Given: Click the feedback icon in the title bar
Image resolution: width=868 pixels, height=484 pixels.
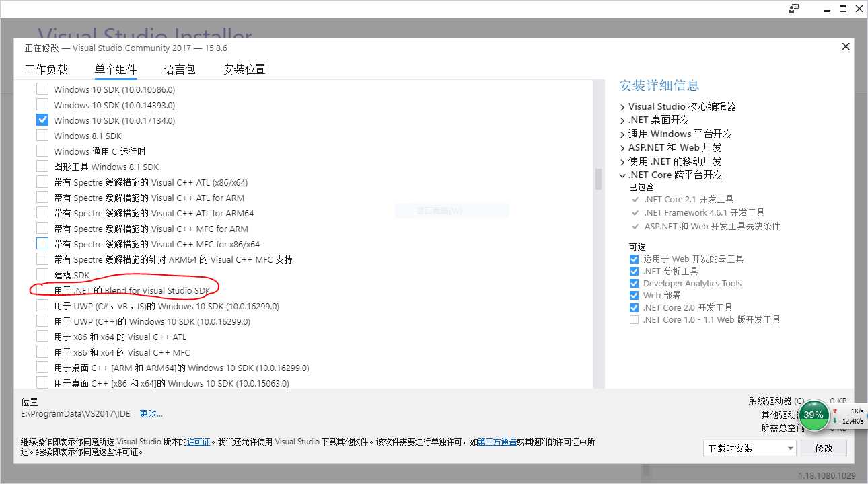Looking at the screenshot, I should [795, 9].
